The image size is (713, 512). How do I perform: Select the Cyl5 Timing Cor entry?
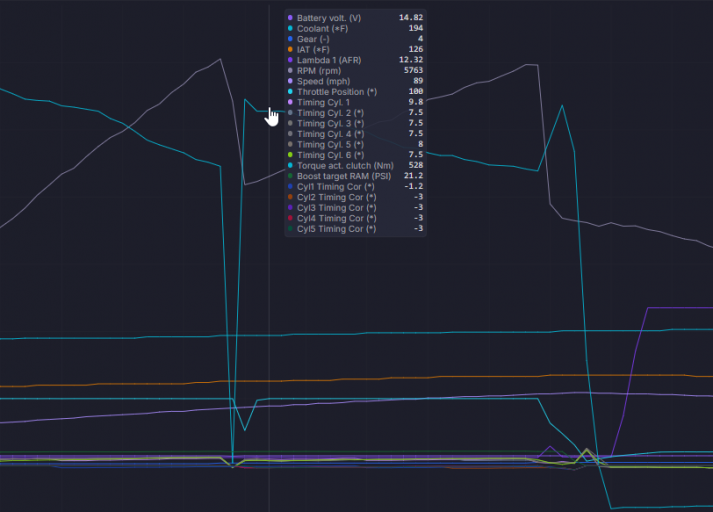pos(355,229)
